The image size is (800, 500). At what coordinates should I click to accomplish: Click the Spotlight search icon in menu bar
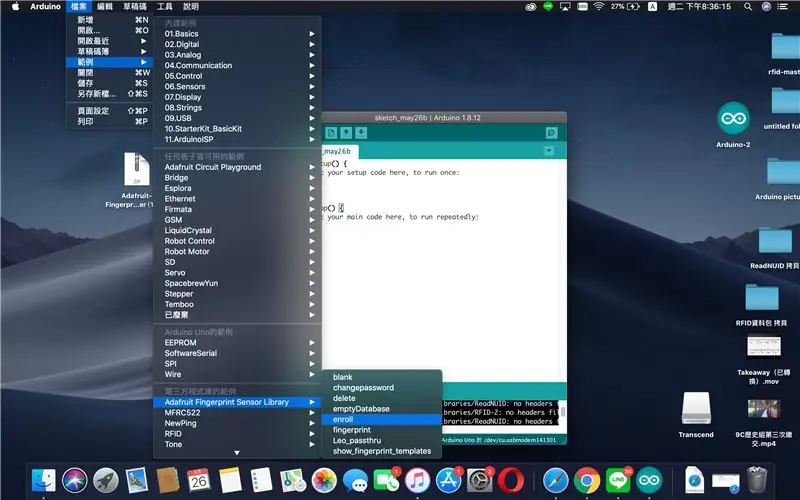[747, 7]
